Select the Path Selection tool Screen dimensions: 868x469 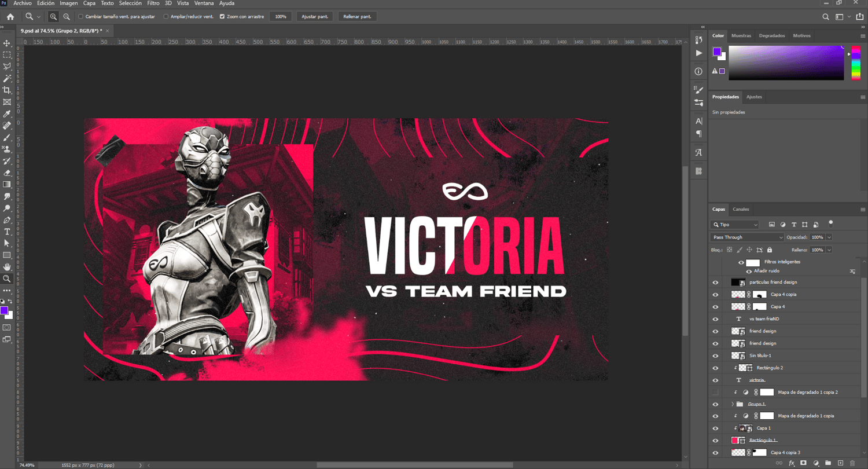click(7, 243)
